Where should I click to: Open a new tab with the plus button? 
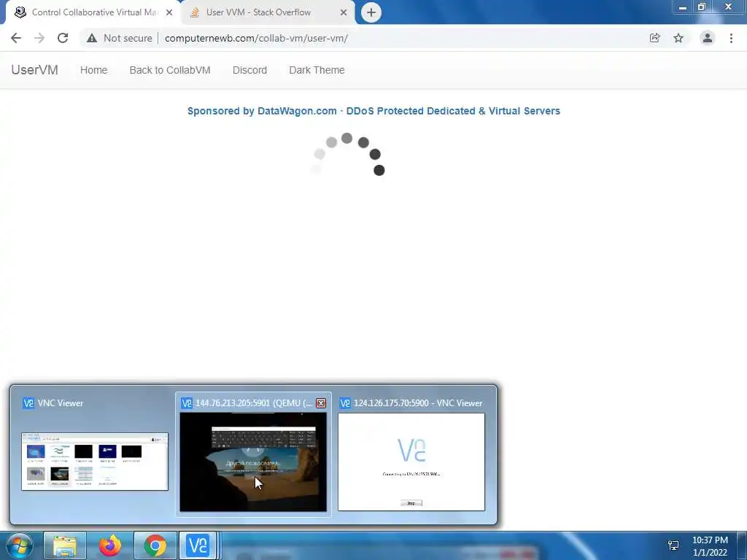tap(371, 12)
